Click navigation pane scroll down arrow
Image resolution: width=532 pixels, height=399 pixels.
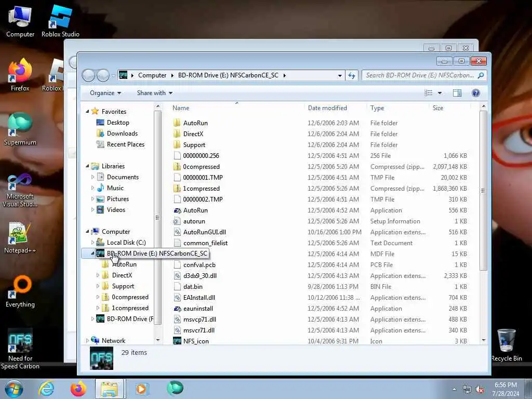click(x=157, y=340)
